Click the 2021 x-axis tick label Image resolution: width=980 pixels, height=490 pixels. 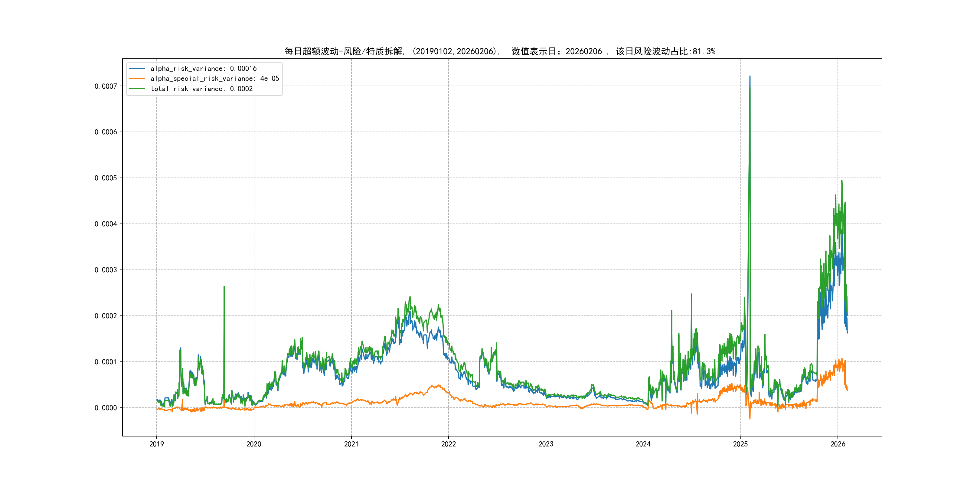(351, 444)
